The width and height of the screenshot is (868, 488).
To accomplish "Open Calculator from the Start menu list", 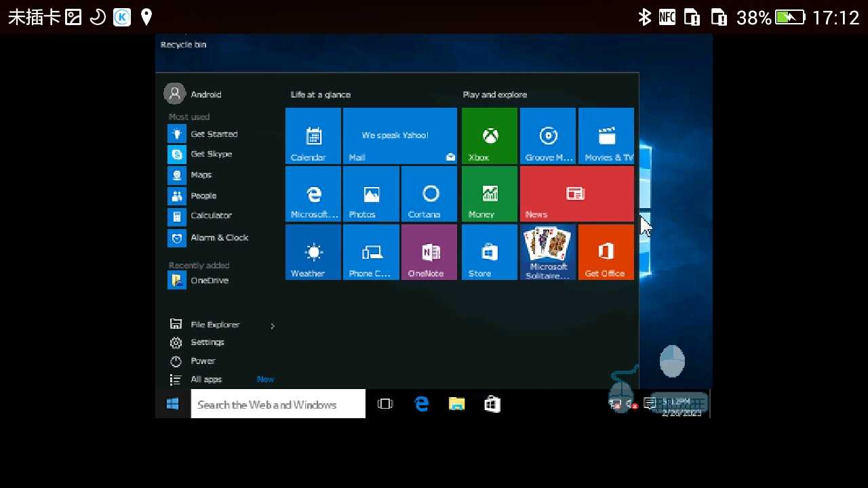I will point(200,216).
